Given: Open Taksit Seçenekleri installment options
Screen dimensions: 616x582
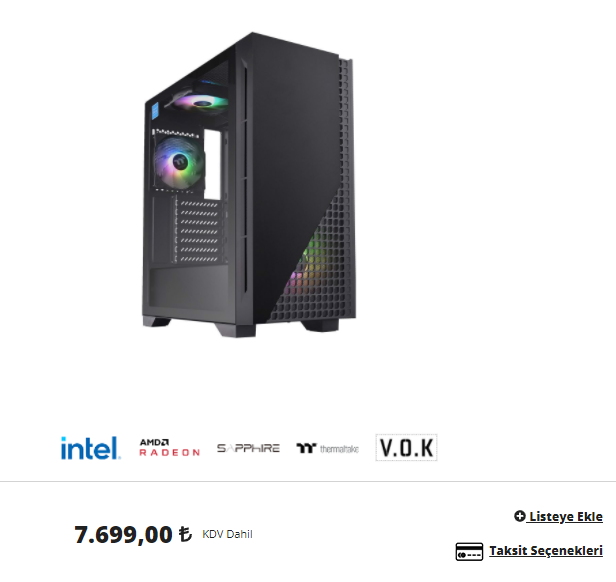Looking at the screenshot, I should 546,551.
